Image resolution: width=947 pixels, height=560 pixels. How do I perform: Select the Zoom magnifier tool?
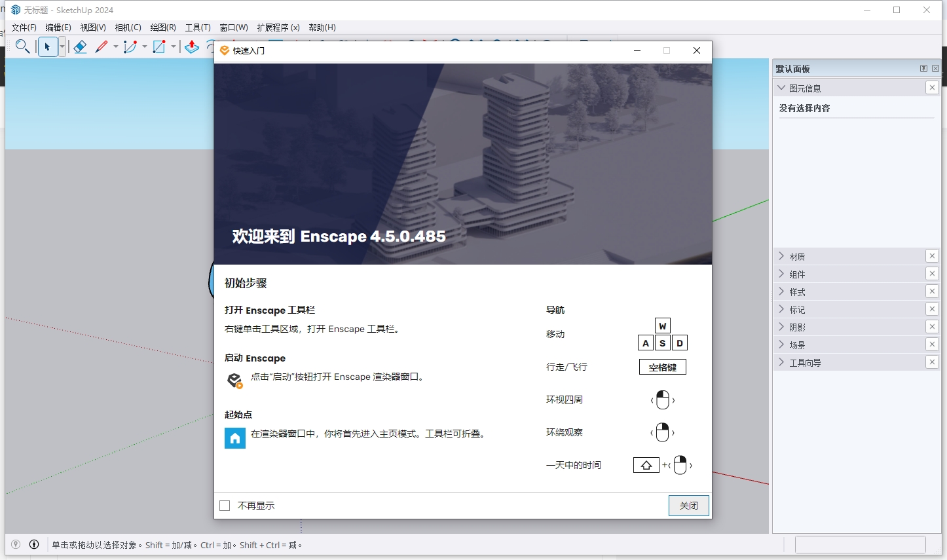point(23,47)
